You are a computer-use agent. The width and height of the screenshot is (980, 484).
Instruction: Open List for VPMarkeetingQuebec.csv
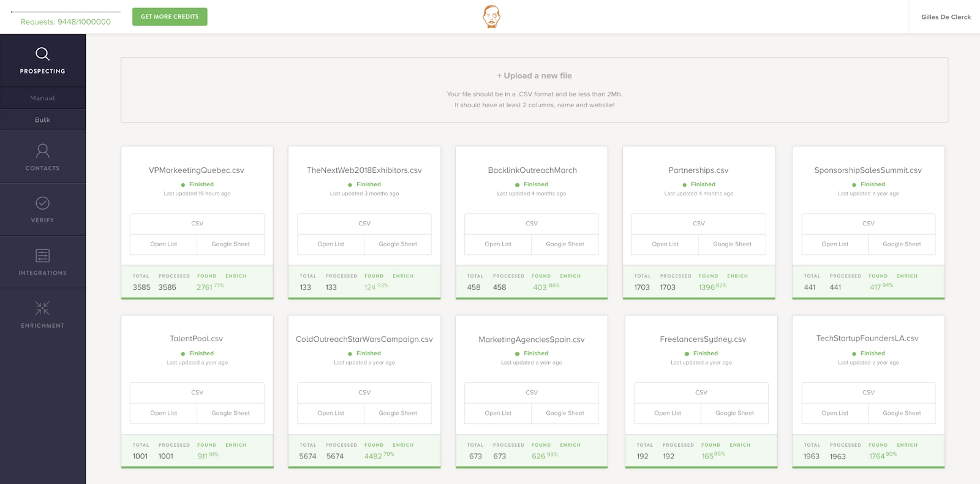pos(164,244)
